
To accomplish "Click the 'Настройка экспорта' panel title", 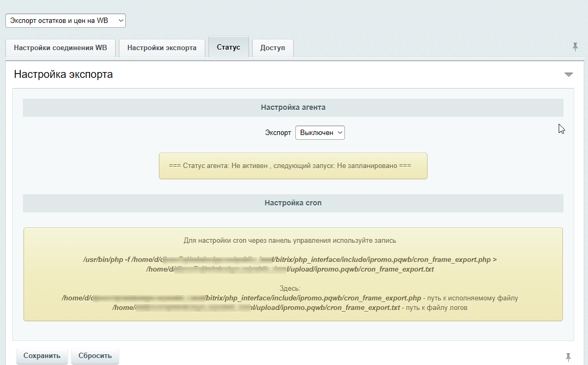I will (x=63, y=74).
